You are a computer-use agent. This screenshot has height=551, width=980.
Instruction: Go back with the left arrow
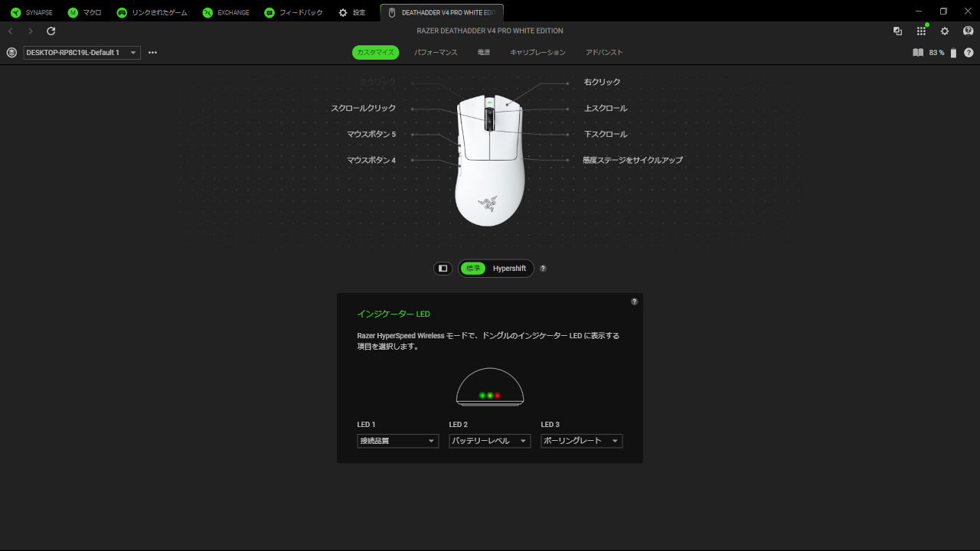point(10,31)
